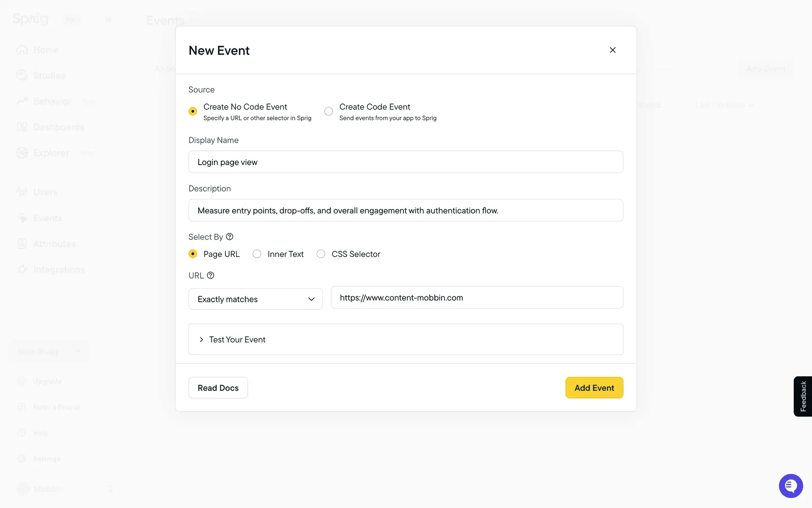Viewport: 812px width, 508px height.
Task: Open the Feedback side tab
Action: pyautogui.click(x=803, y=396)
